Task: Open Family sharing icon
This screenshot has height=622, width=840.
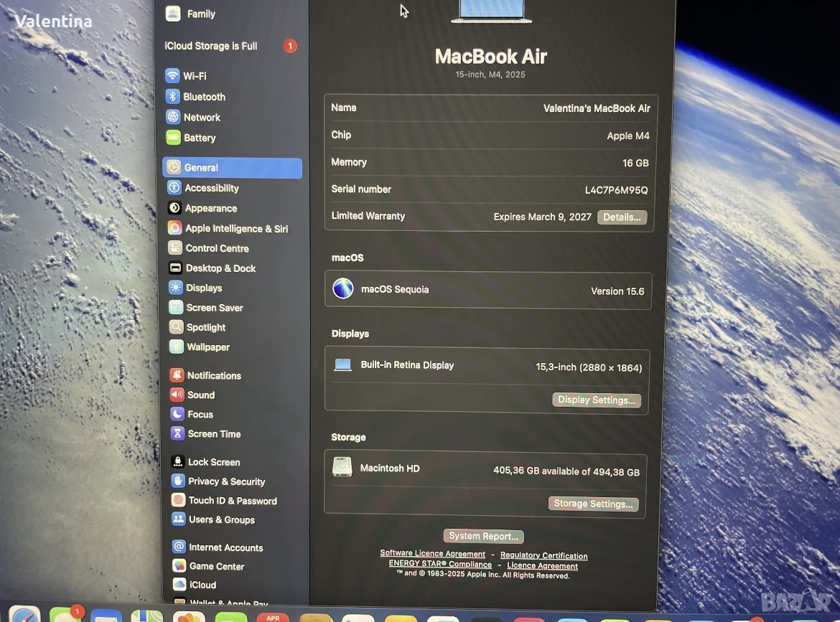Action: [173, 14]
